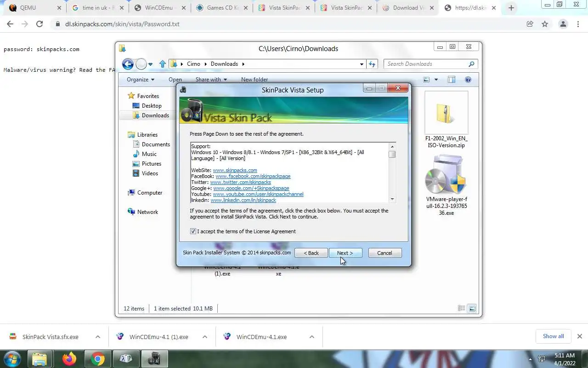
Task: Open Firefox from taskbar
Action: point(69,359)
